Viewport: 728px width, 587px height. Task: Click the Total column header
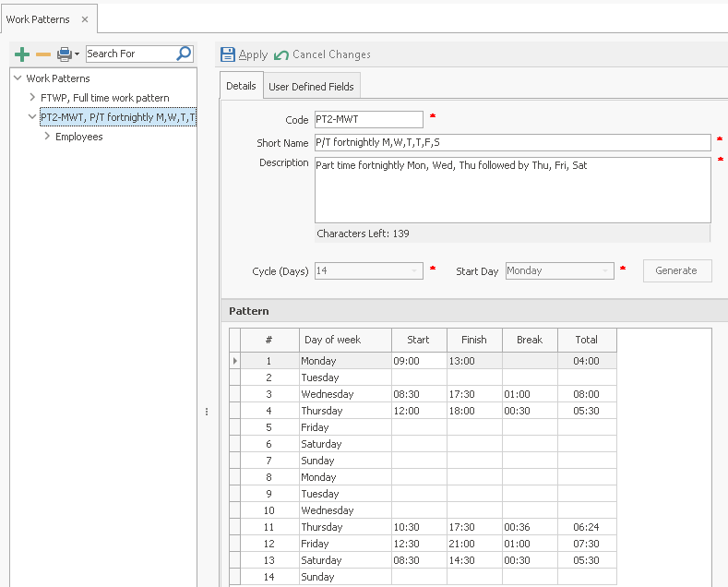tap(587, 340)
